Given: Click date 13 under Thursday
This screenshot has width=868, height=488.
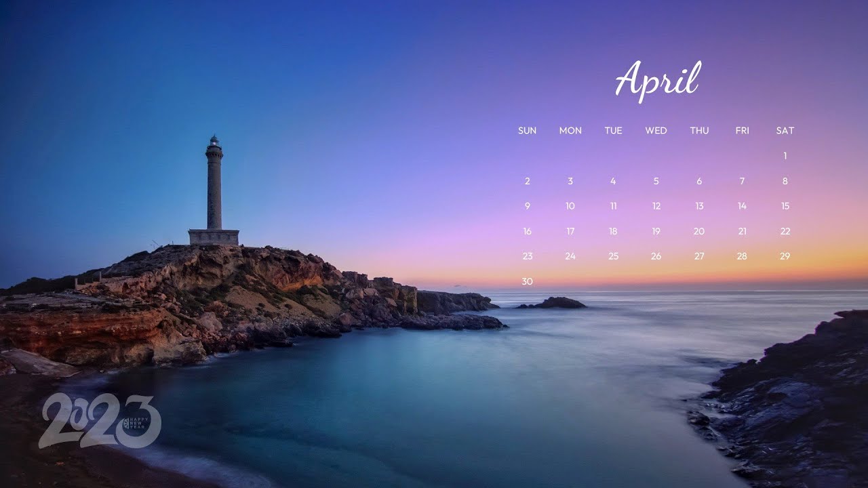Looking at the screenshot, I should coord(699,206).
